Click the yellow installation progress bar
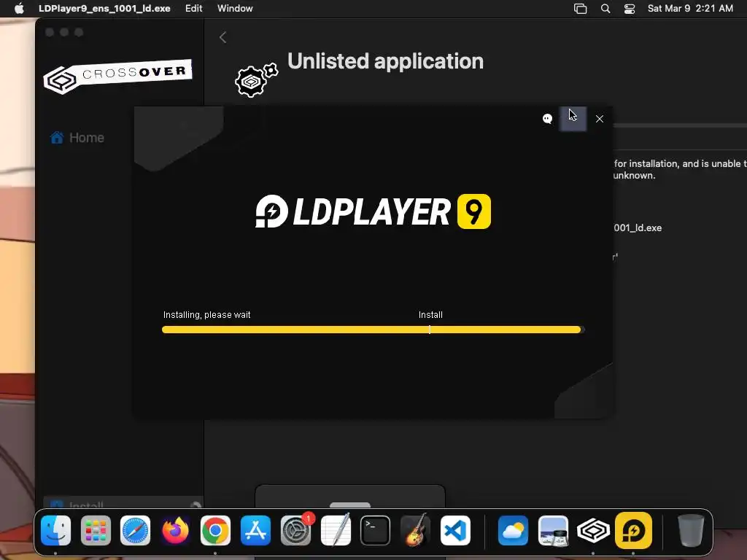 point(373,330)
